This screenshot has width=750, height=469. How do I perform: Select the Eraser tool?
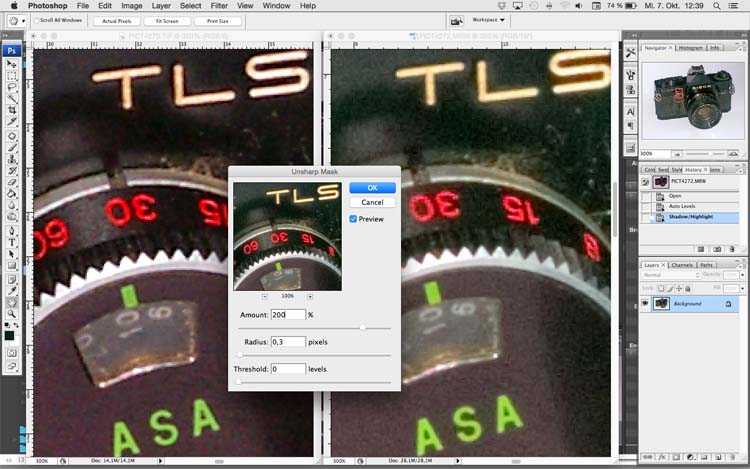coord(11,182)
